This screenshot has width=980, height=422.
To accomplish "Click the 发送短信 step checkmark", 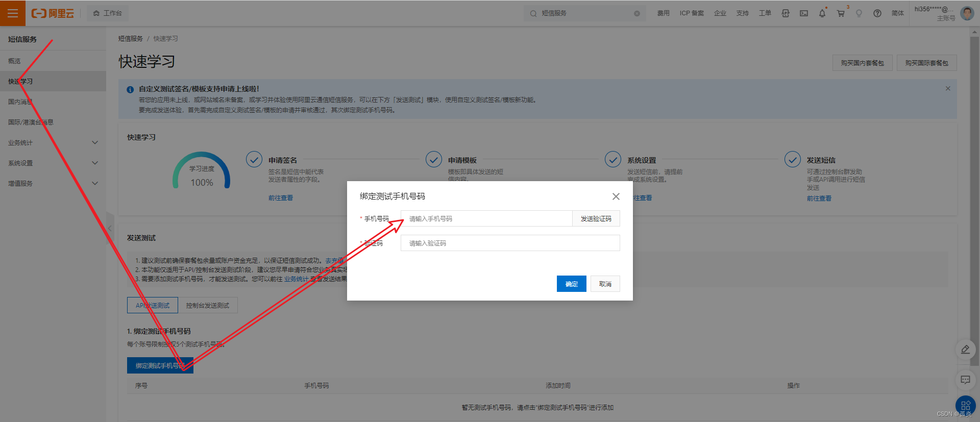I will [793, 159].
